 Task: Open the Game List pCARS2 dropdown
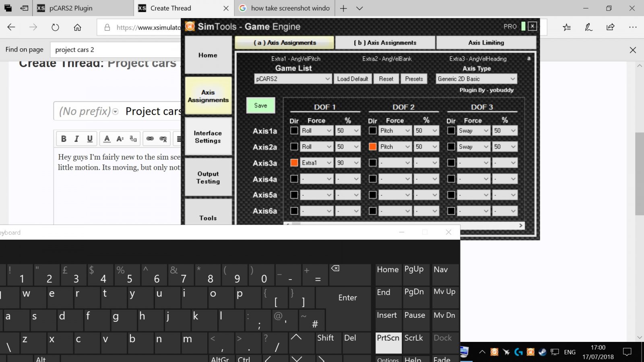coord(293,79)
